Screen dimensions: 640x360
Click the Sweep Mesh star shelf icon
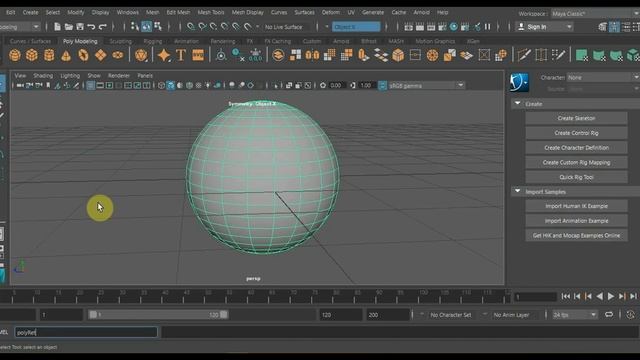pos(164,55)
